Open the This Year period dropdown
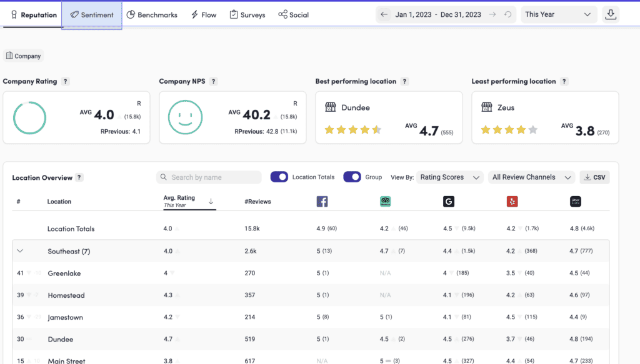The image size is (640, 364). point(558,15)
